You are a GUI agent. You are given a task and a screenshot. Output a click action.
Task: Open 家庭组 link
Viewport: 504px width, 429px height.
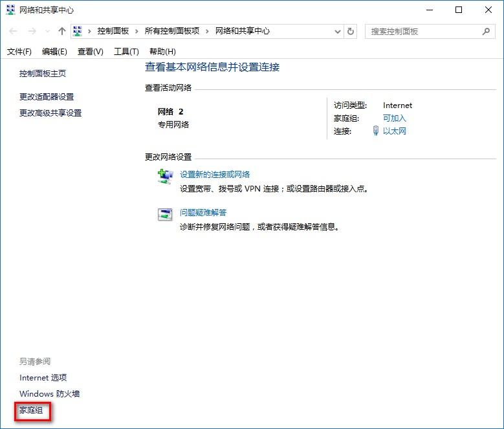coord(31,410)
